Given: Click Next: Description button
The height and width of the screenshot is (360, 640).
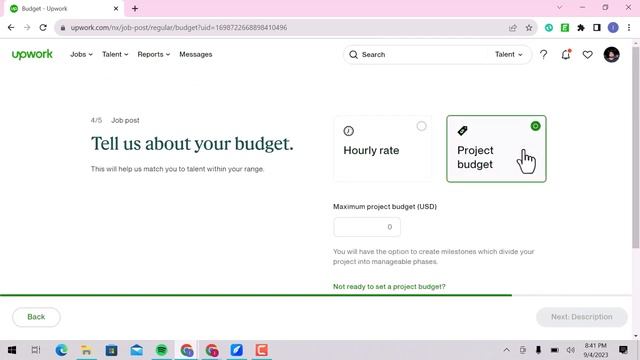Looking at the screenshot, I should click(x=581, y=317).
